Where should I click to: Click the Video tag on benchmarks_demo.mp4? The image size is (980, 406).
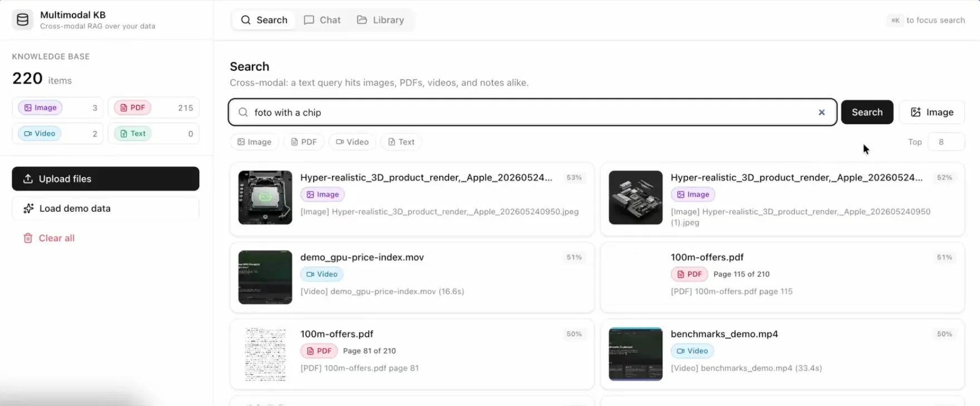(693, 351)
